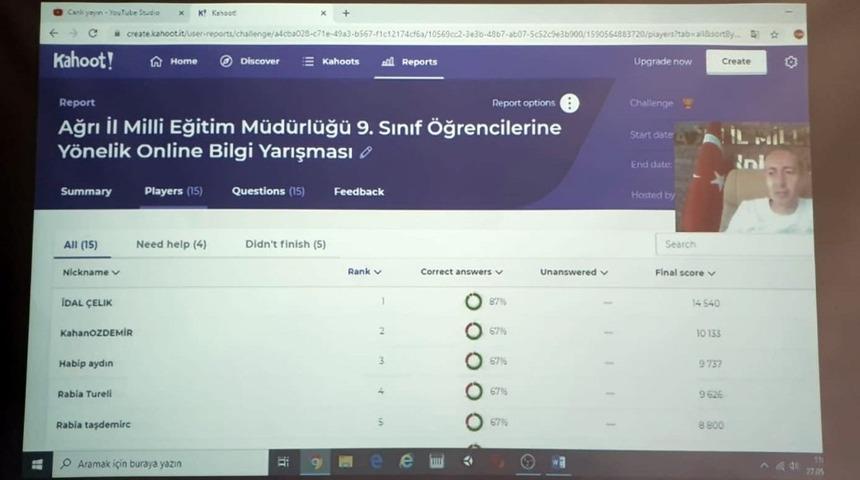Open player İDAL ÇELİK row

click(x=433, y=302)
